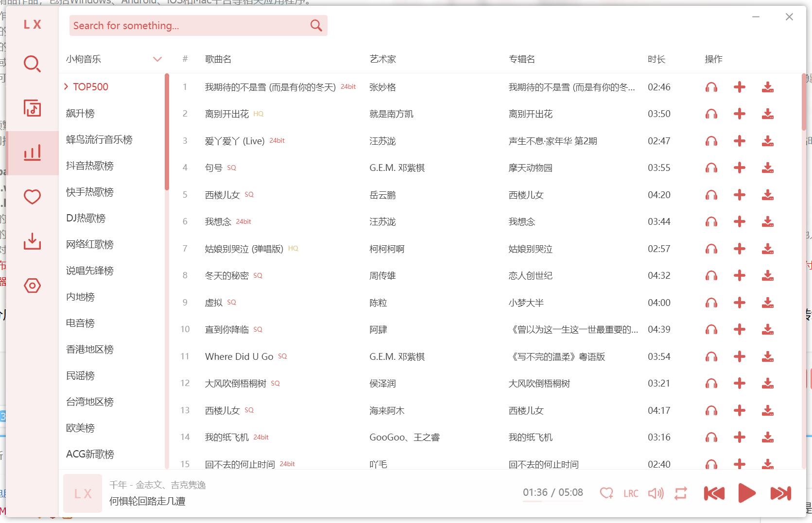Switch to the 抖音热歌榜 chart

pyautogui.click(x=90, y=166)
